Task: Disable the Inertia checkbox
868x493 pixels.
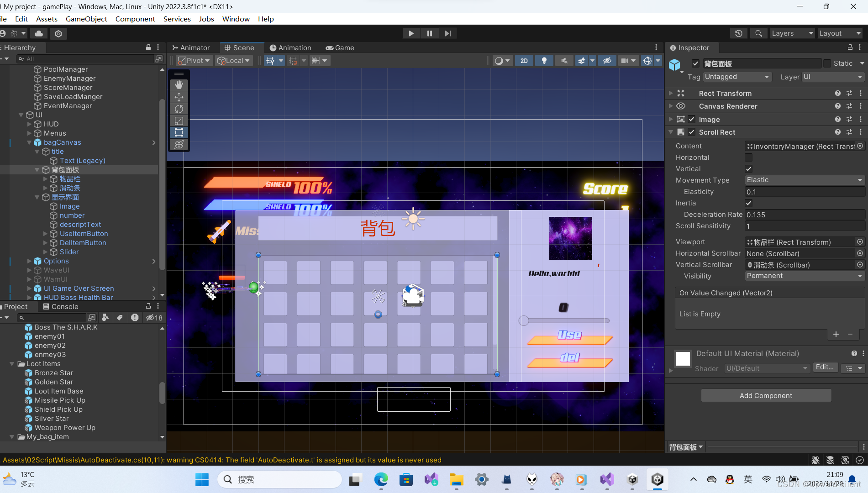Action: click(748, 203)
